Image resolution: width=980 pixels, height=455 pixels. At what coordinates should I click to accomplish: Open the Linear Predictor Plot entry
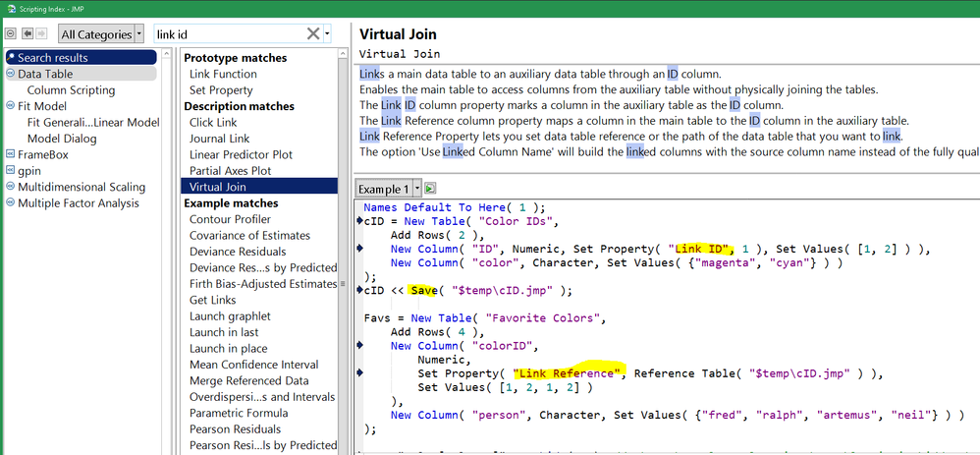click(242, 154)
